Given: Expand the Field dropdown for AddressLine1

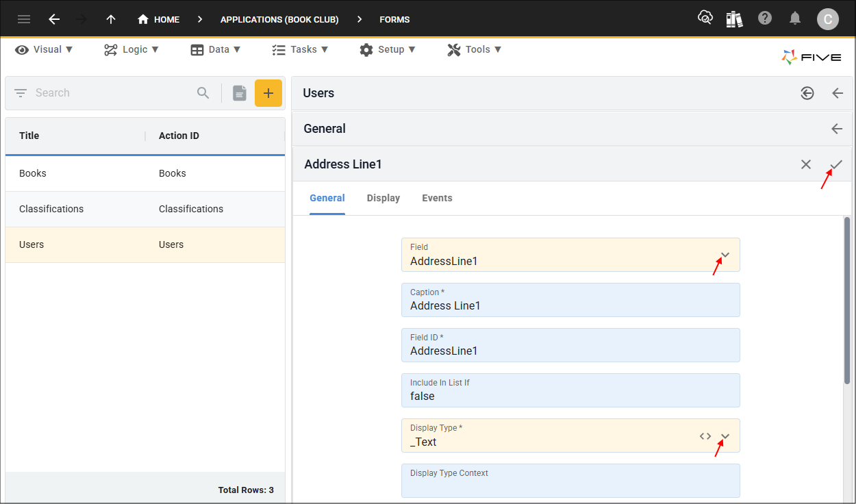Looking at the screenshot, I should [725, 255].
